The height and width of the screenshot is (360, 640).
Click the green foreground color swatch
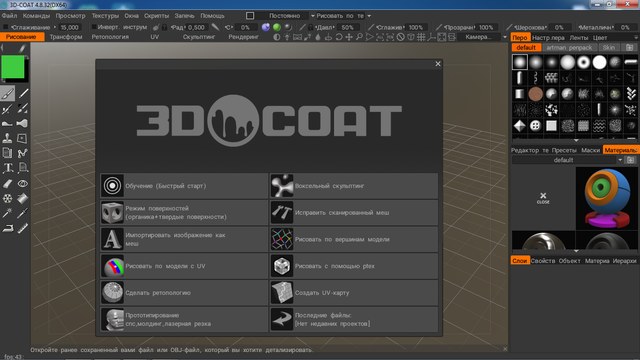point(13,67)
